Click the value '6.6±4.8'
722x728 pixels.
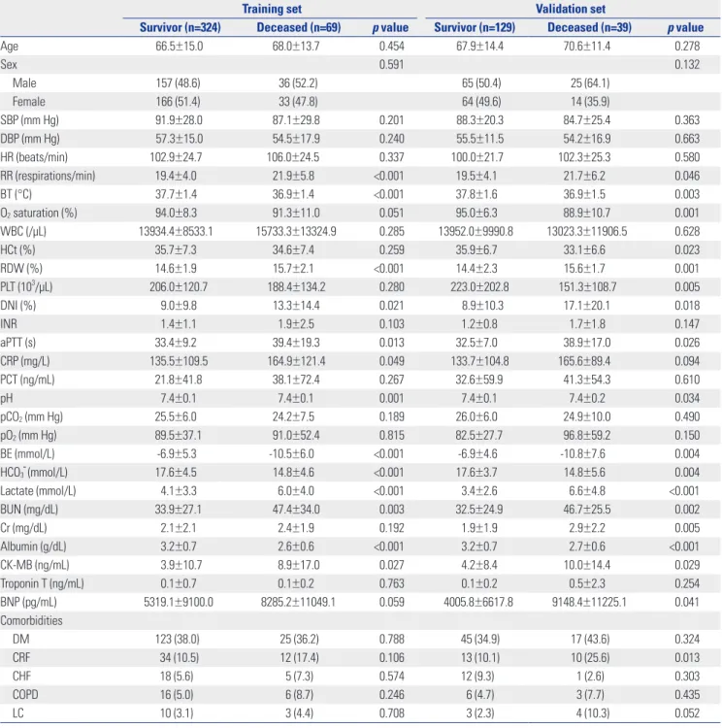[587, 492]
